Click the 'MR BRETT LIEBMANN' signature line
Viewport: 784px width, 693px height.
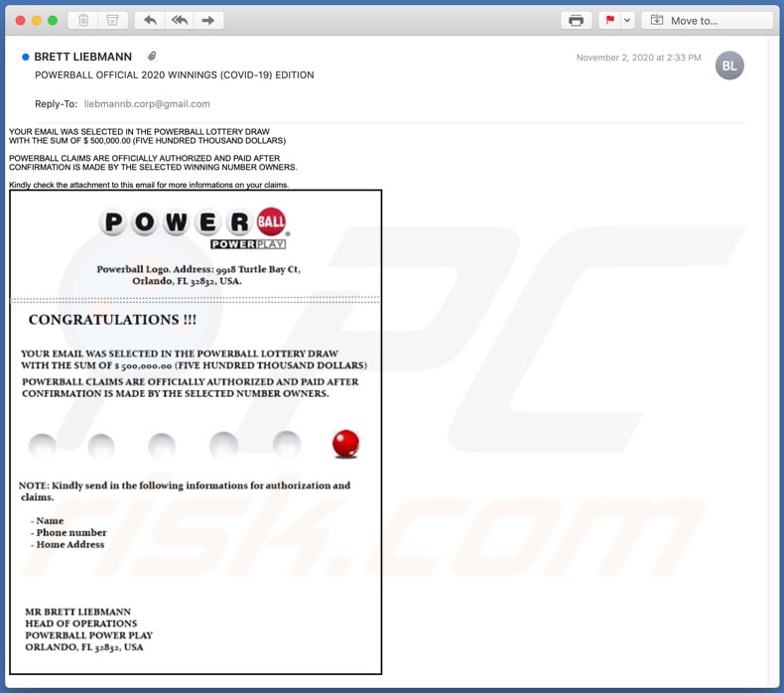pos(78,612)
